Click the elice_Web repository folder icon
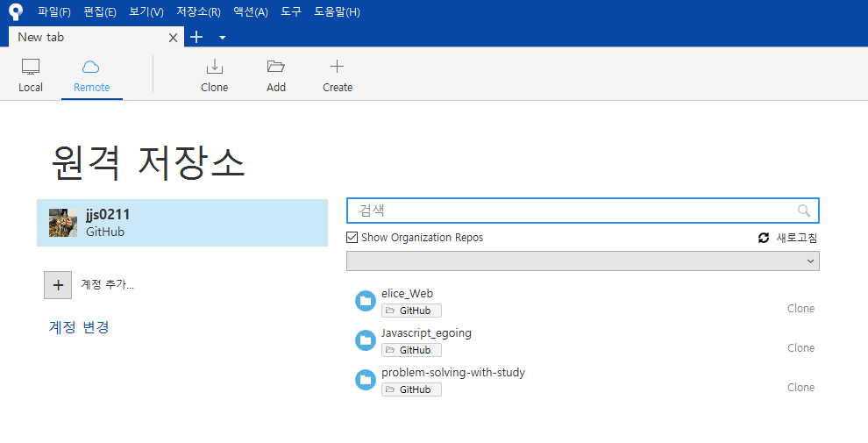The image size is (868, 443). click(x=365, y=301)
